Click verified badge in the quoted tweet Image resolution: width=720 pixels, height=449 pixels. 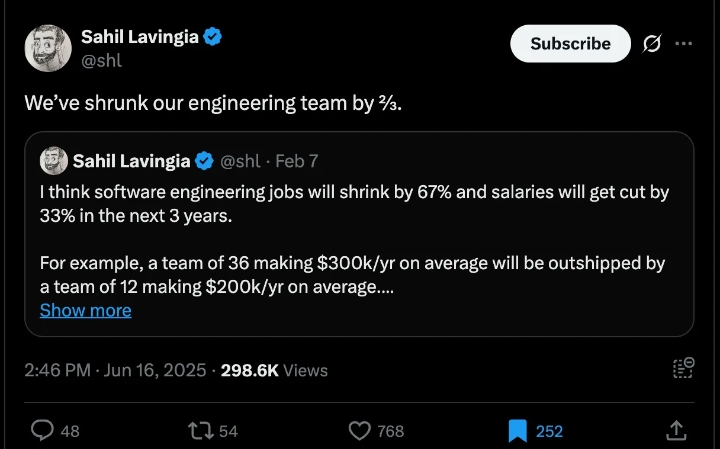[204, 161]
